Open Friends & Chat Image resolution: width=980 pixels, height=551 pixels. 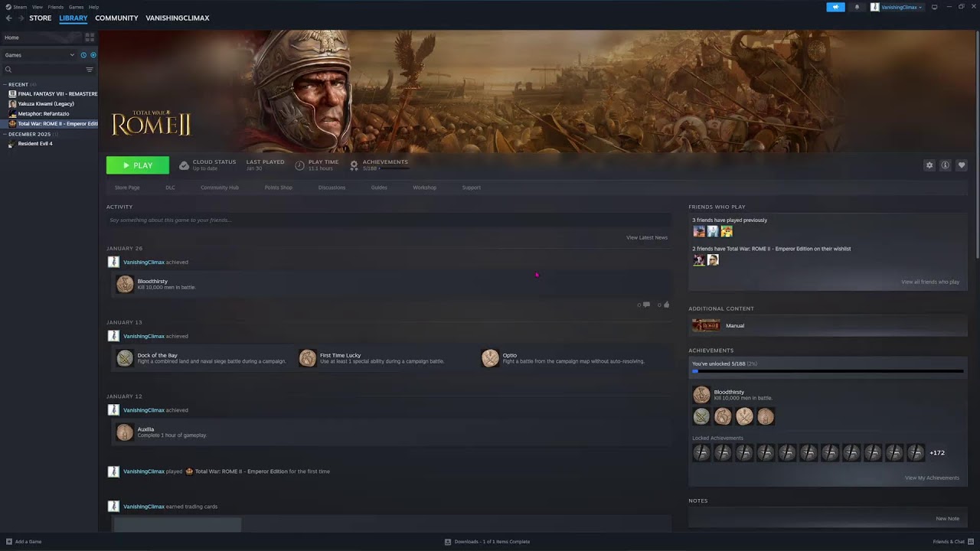click(x=952, y=542)
